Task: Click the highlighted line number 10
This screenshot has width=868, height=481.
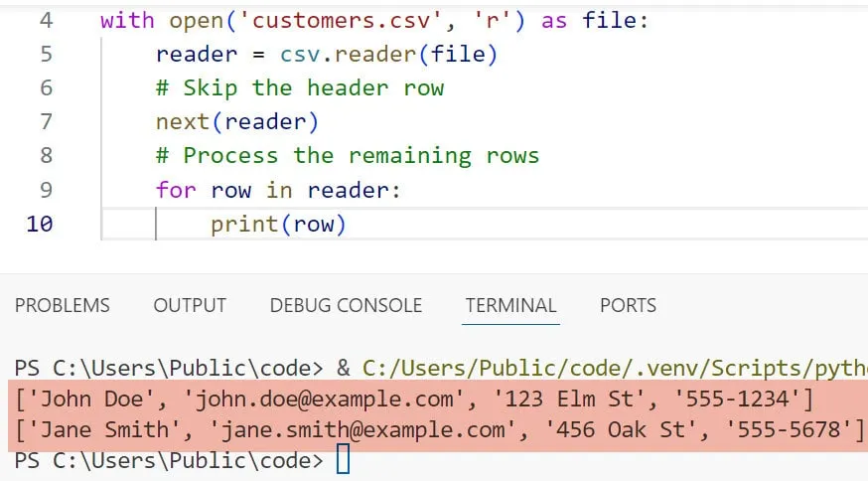Action: pyautogui.click(x=40, y=224)
